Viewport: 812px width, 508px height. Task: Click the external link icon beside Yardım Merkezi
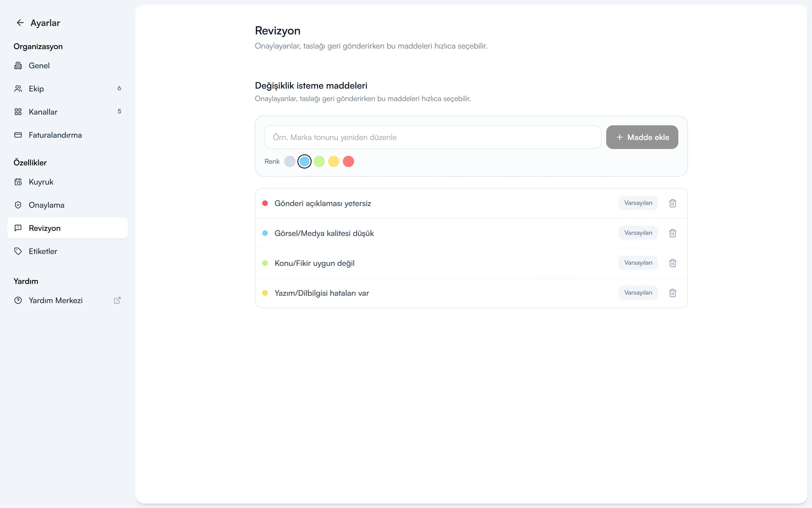[117, 300]
